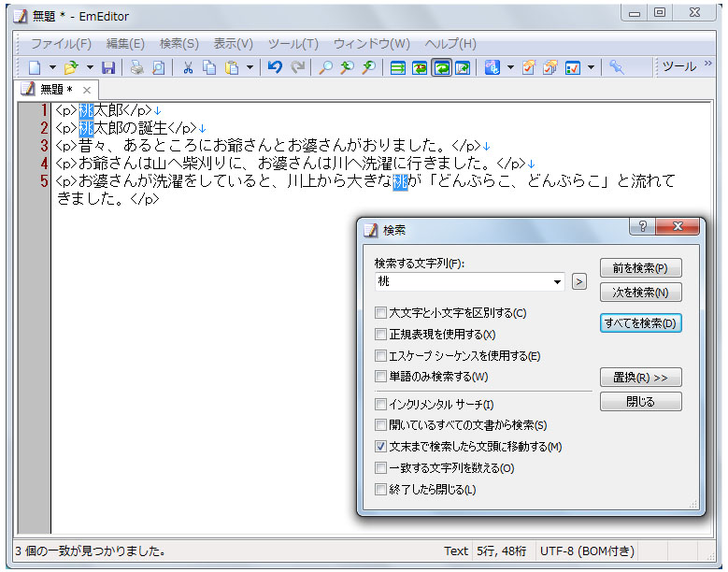Click the New document toolbar icon

click(35, 68)
